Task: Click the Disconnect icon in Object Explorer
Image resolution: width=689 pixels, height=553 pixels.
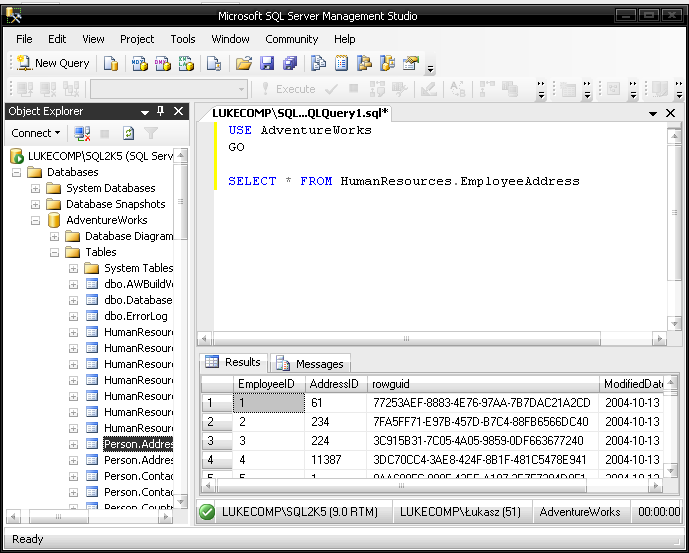Action: tap(82, 133)
